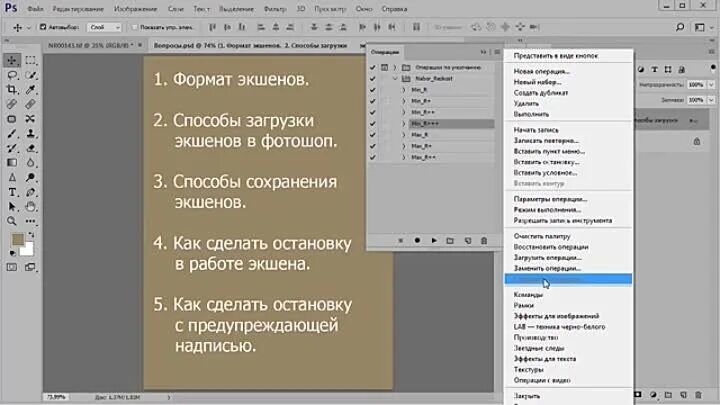The image size is (720, 405).
Task: Toggle the Автовыбор checkbox
Action: 43,28
